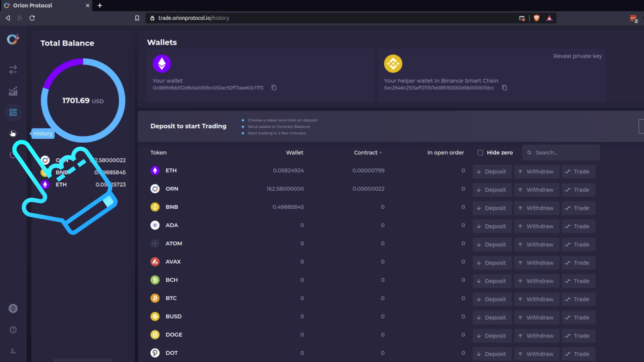Screen dimensions: 644x362
Task: Click the token Search field
Action: [561, 153]
